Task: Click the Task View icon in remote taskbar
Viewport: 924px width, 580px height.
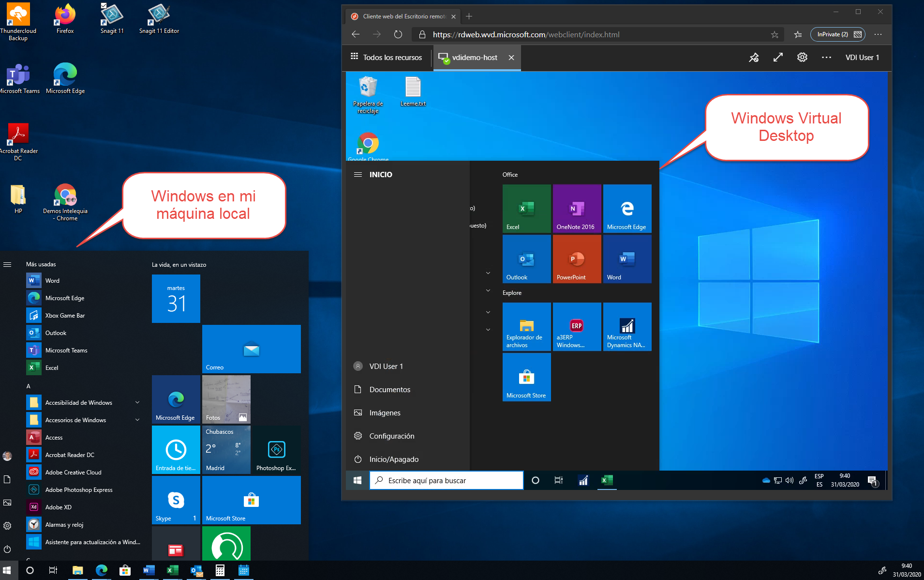Action: click(x=558, y=480)
